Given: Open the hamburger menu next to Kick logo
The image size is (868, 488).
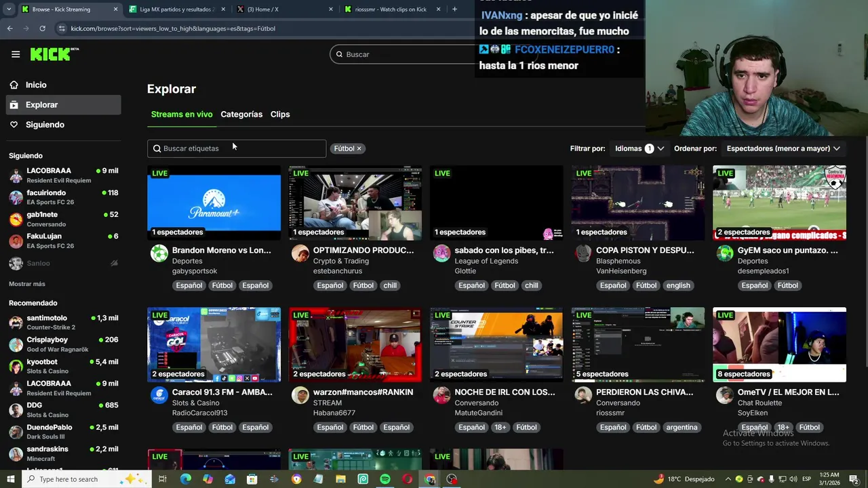Looking at the screenshot, I should [16, 54].
